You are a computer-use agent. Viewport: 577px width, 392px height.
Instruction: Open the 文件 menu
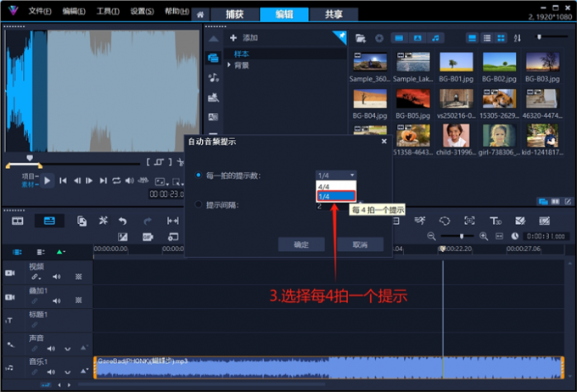tap(40, 11)
